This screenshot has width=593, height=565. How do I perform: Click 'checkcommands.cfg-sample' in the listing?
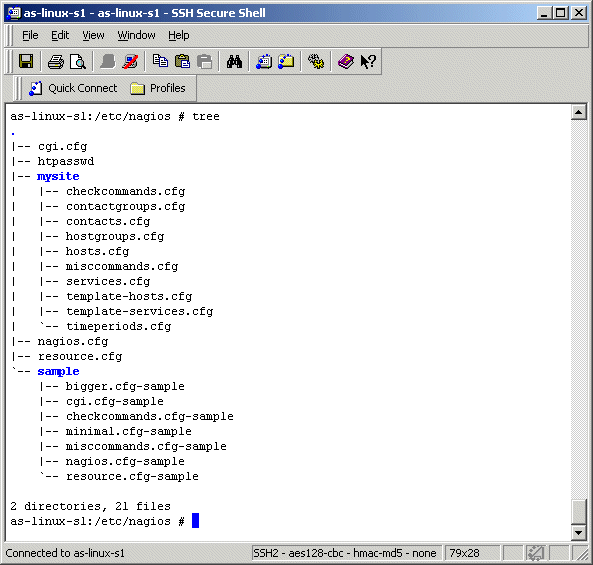150,416
